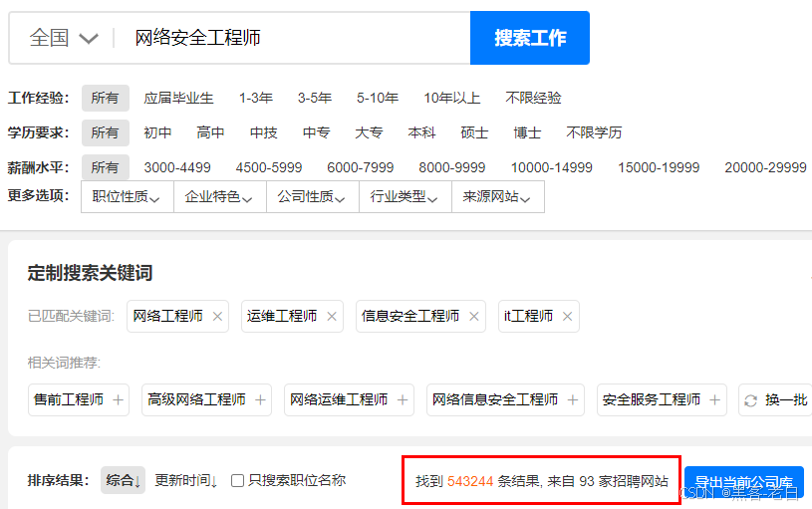The width and height of the screenshot is (812, 509).
Task: Remove the 信息安全工程师 keyword tag
Action: point(474,317)
